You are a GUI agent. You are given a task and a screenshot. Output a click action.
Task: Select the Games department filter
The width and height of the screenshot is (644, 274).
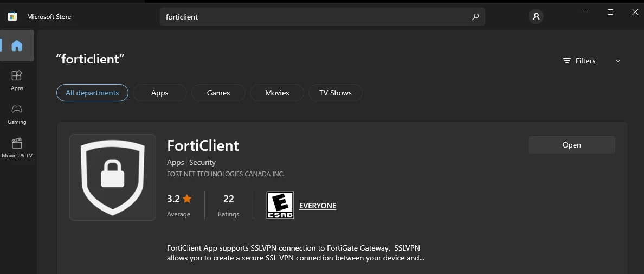click(x=218, y=93)
